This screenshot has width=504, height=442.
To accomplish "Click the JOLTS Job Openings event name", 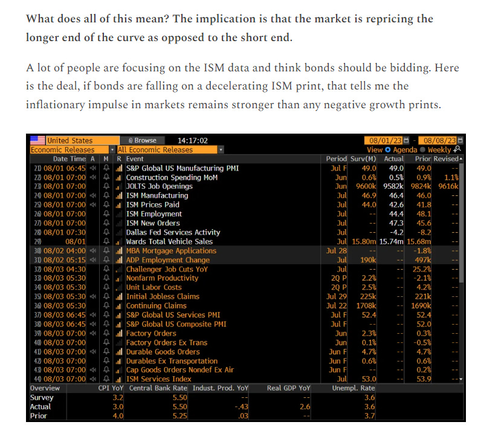I will 159,186.
